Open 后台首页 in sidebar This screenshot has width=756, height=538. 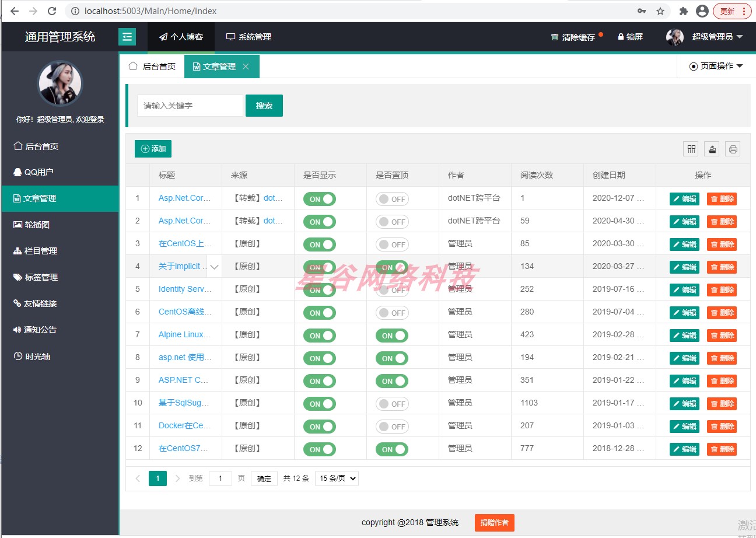tap(60, 146)
